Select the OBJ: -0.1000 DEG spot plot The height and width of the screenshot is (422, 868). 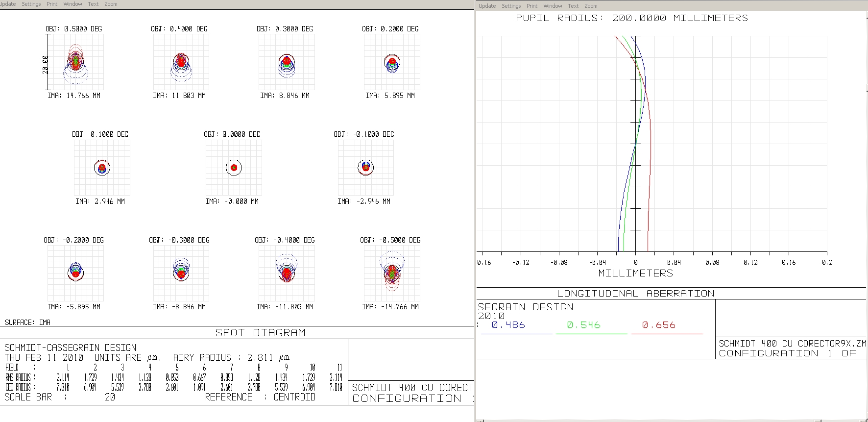point(365,168)
